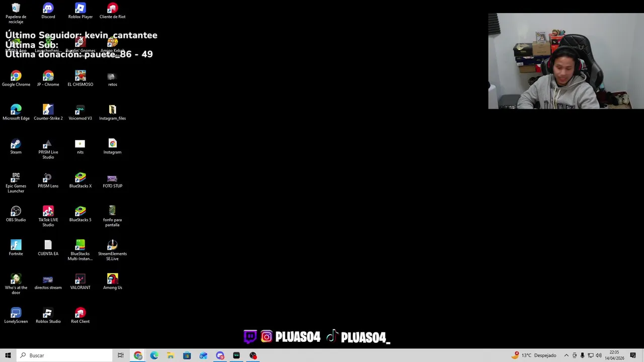
Task: Open BlueStacks Multi-Instance Manager shortcut
Action: [x=80, y=250]
